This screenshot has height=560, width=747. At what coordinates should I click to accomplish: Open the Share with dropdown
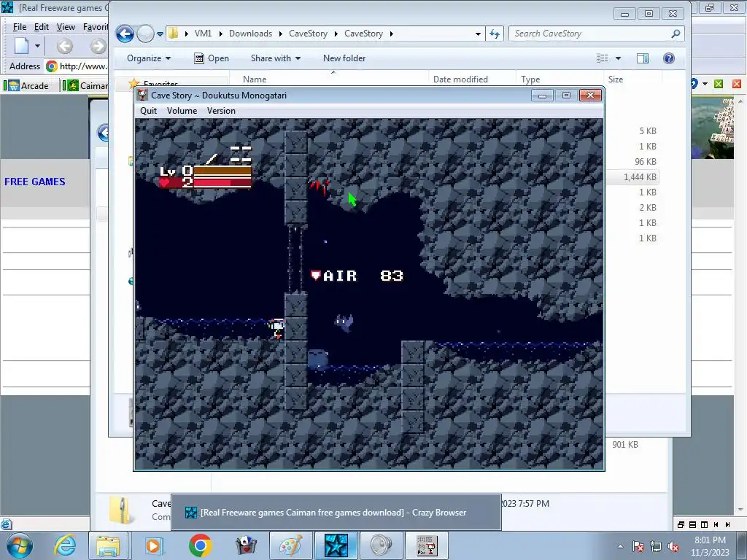[275, 58]
